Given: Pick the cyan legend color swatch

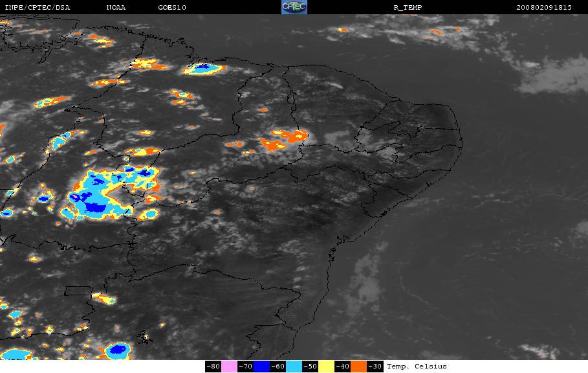Looking at the screenshot, I should click(x=294, y=367).
